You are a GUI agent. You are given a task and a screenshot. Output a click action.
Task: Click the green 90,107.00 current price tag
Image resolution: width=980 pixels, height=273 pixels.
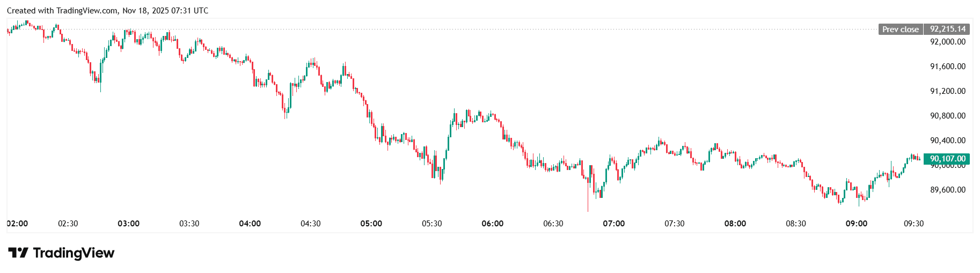point(947,159)
